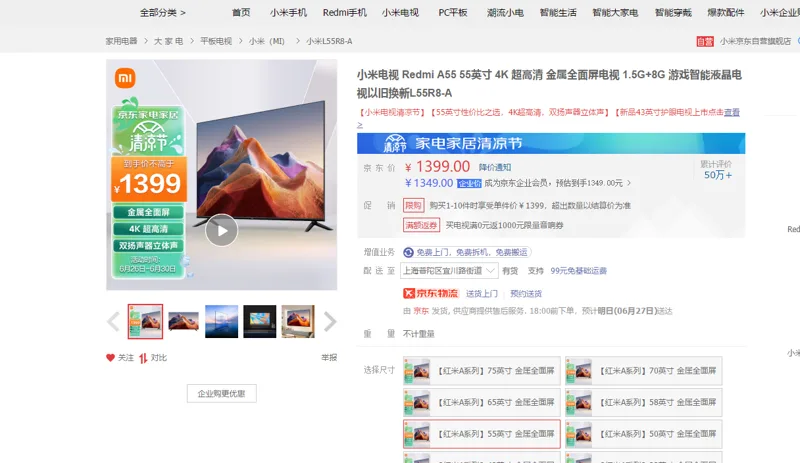This screenshot has height=463, width=800.
Task: Open 全部分类 category menu
Action: click(163, 13)
